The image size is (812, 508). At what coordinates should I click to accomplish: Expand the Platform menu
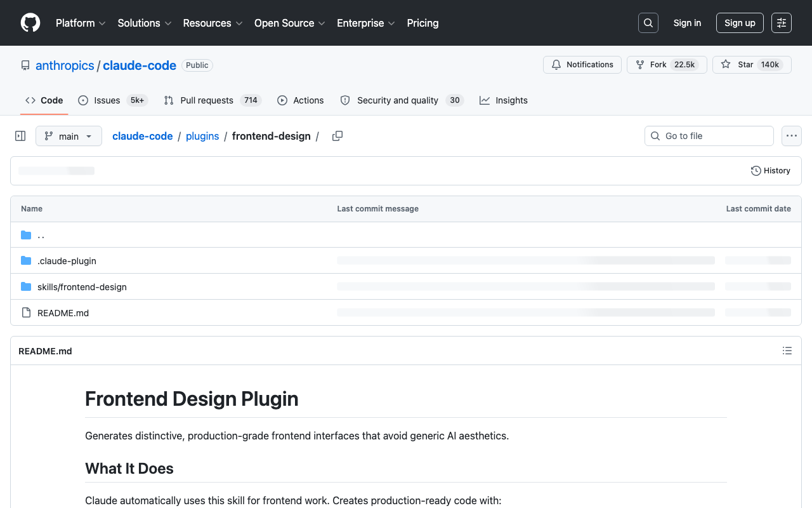coord(81,23)
